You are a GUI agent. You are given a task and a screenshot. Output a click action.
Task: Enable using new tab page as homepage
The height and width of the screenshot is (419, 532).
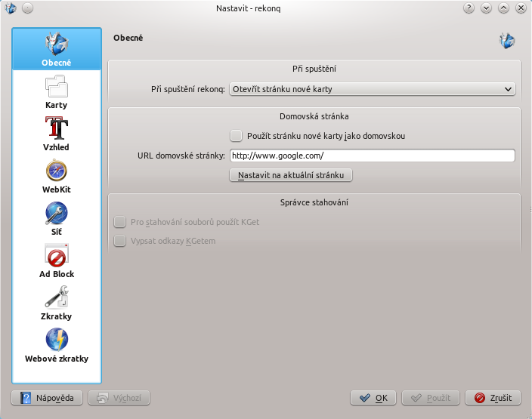(x=236, y=136)
